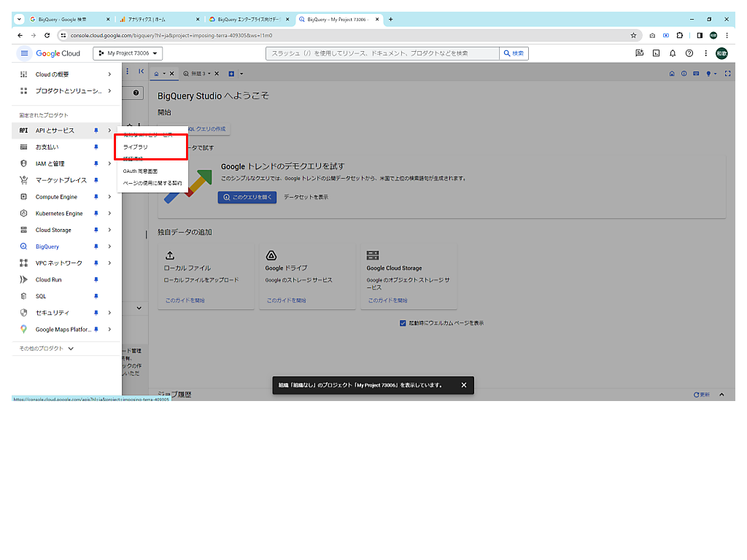This screenshot has width=747, height=560.
Task: Expand プロダクトとソリューション submenu arrow
Action: [x=109, y=90]
